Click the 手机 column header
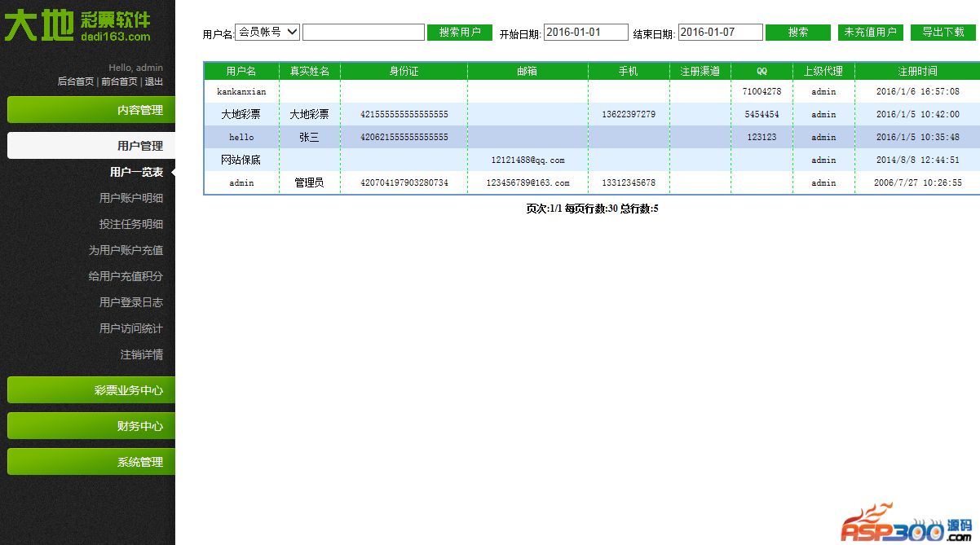The height and width of the screenshot is (545, 980). point(629,72)
